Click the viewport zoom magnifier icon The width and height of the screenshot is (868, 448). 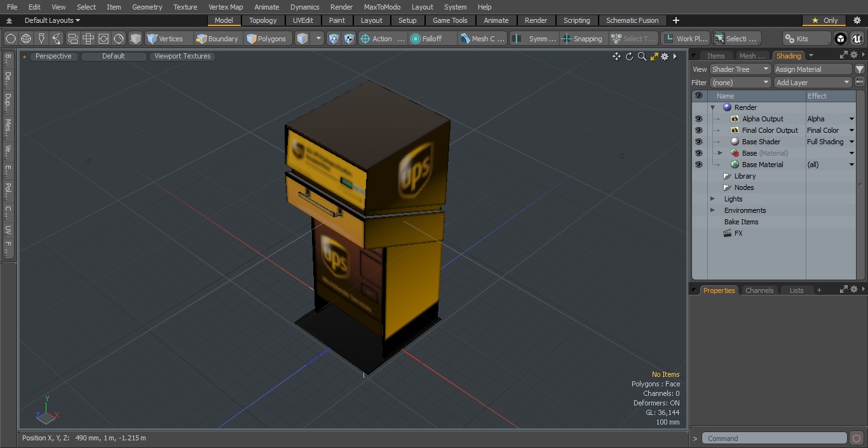pyautogui.click(x=642, y=57)
